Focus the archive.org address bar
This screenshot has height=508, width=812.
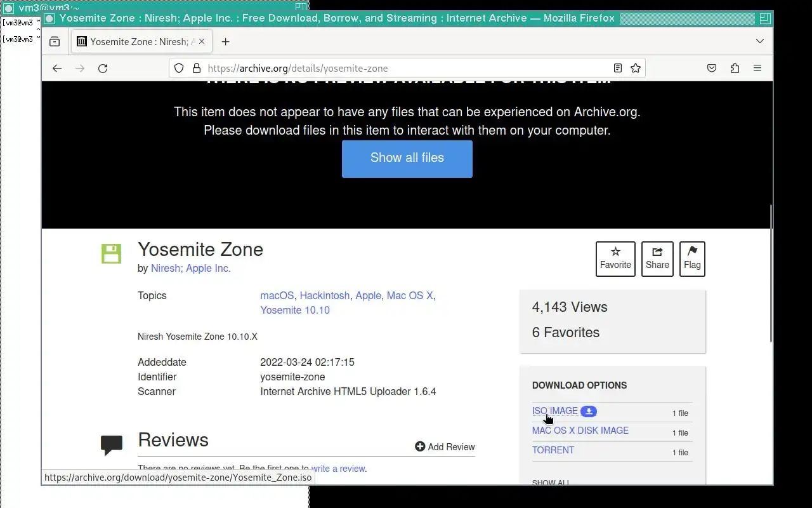[406, 68]
